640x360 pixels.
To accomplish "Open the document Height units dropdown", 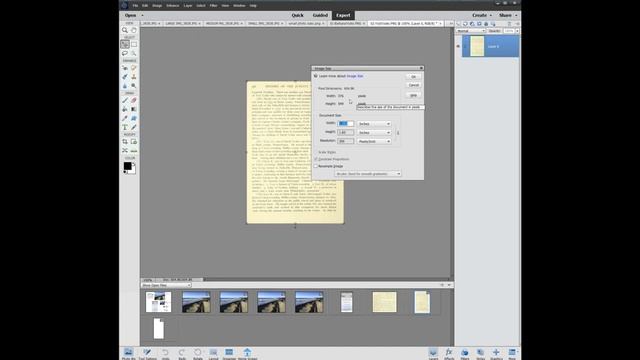I will tap(374, 133).
